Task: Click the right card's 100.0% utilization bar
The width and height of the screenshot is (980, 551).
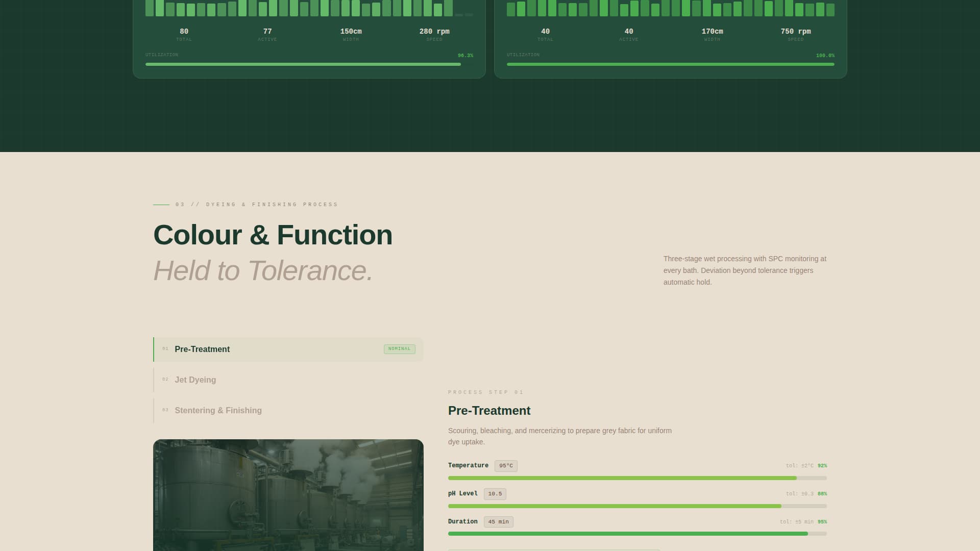Action: [670, 64]
